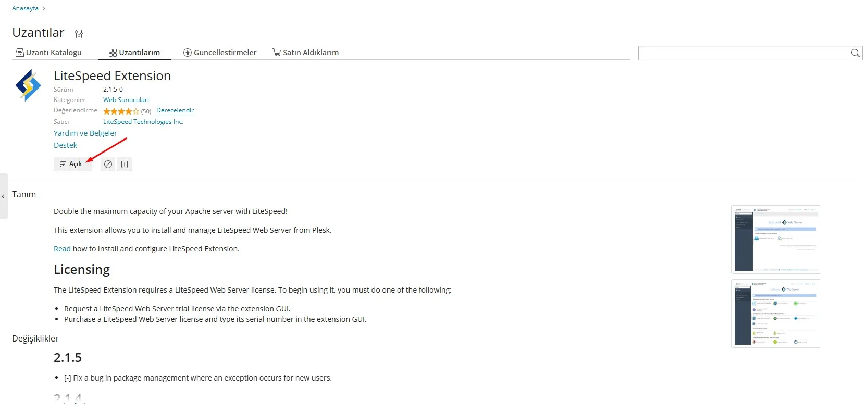Collapse the left sidebar arrow handle
This screenshot has width=868, height=404.
pyautogui.click(x=3, y=196)
